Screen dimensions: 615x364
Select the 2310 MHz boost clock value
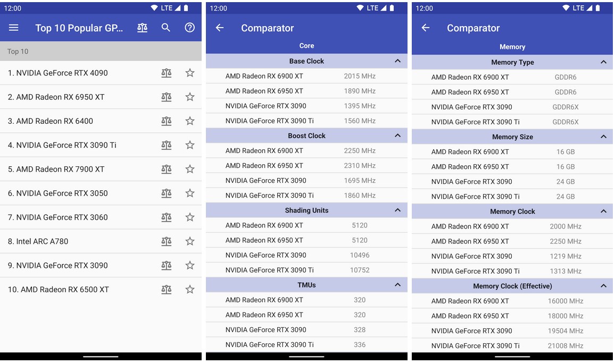click(360, 166)
